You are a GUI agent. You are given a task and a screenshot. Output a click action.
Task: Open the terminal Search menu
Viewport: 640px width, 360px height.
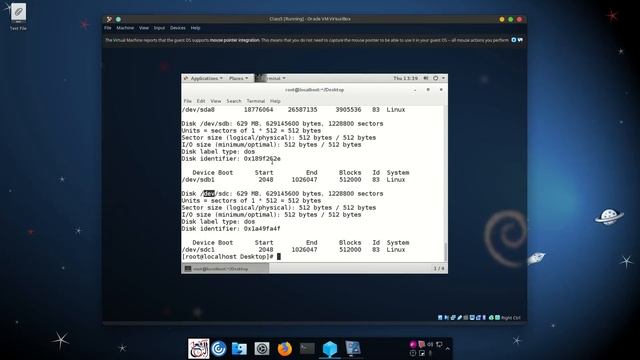(234, 101)
